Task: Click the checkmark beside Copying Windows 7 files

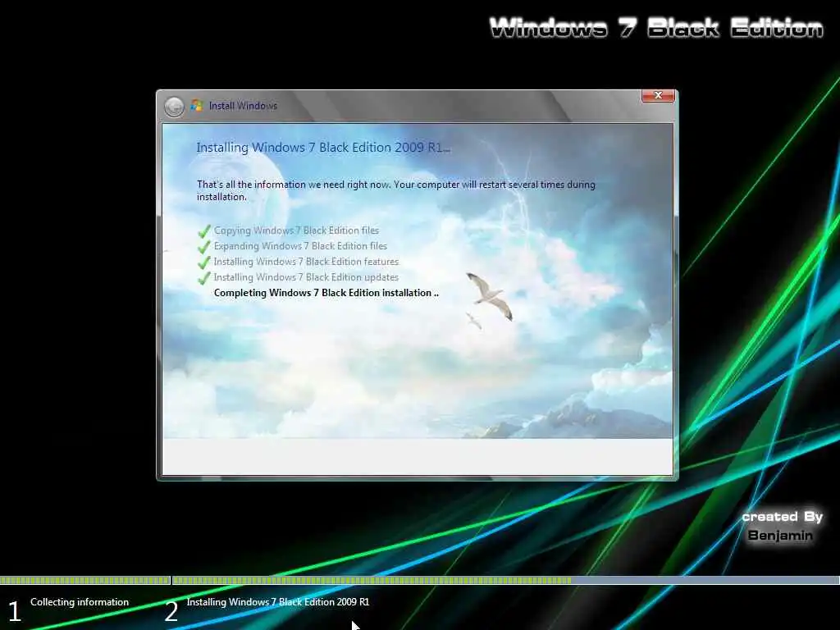Action: pyautogui.click(x=203, y=231)
